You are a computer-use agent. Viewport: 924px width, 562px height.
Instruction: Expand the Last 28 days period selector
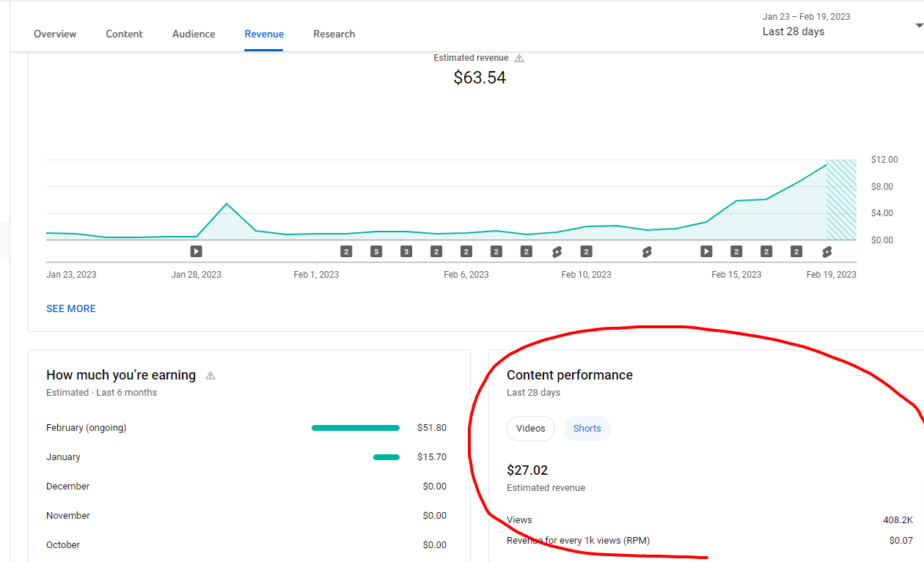(793, 32)
